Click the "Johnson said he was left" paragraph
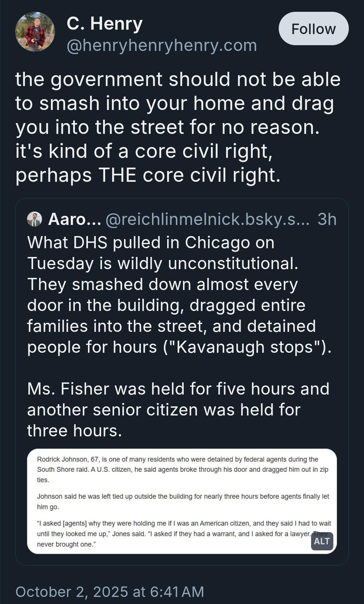364x604 pixels. 182,501
